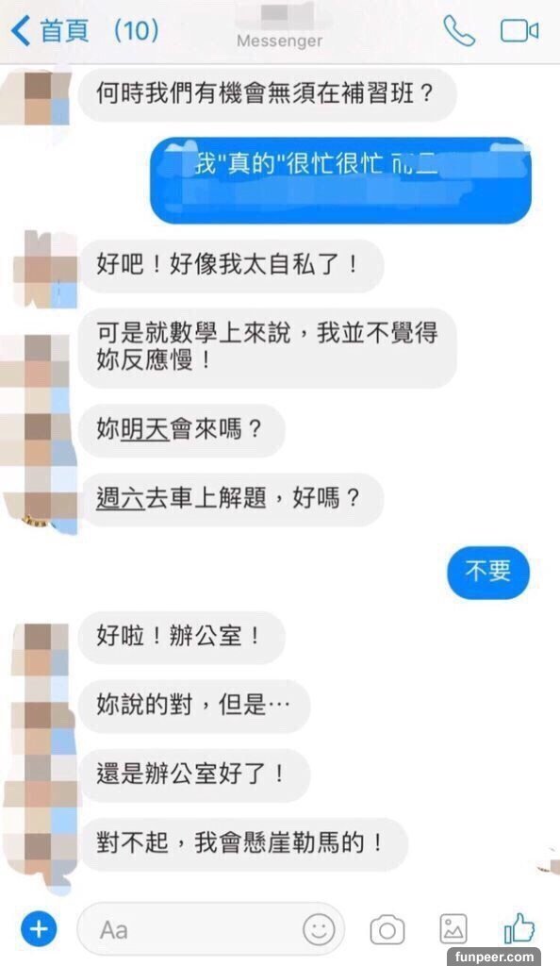The width and height of the screenshot is (560, 966).
Task: Tap the blue 我"真的"很忙很忙 bubble
Action: coord(341,180)
